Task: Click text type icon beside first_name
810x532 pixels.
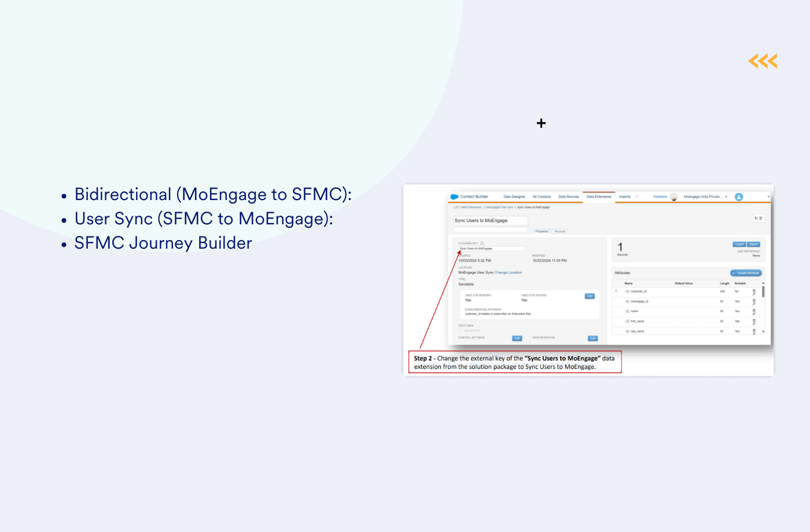Action: pyautogui.click(x=627, y=321)
